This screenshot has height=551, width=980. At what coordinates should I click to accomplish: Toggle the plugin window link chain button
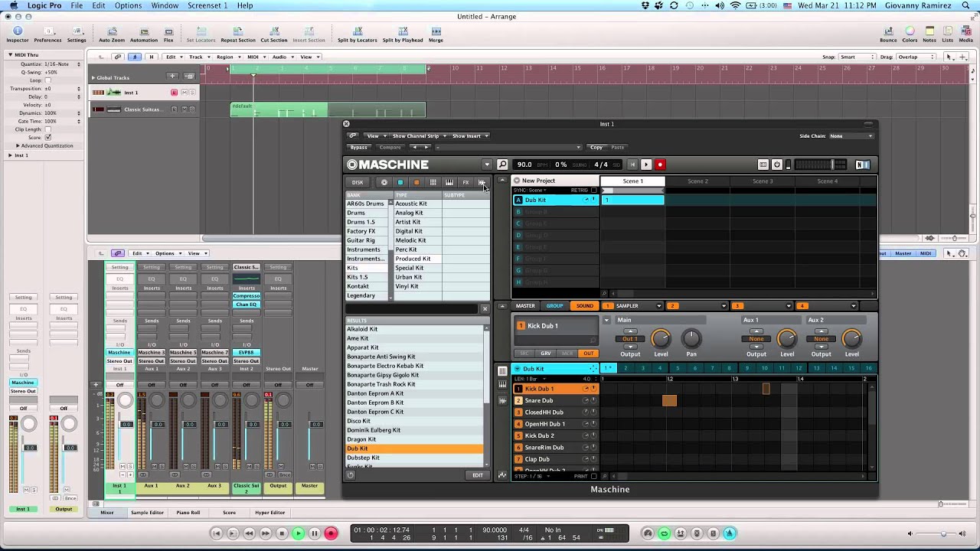352,135
